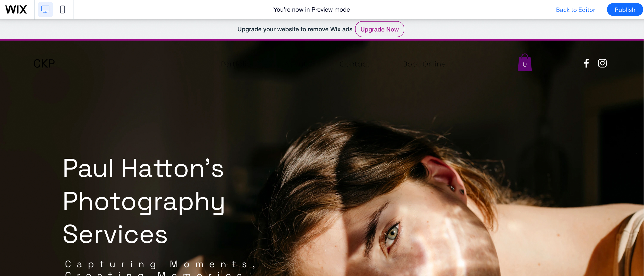This screenshot has width=644, height=276.
Task: Switch to desktop preview view
Action: point(45,10)
